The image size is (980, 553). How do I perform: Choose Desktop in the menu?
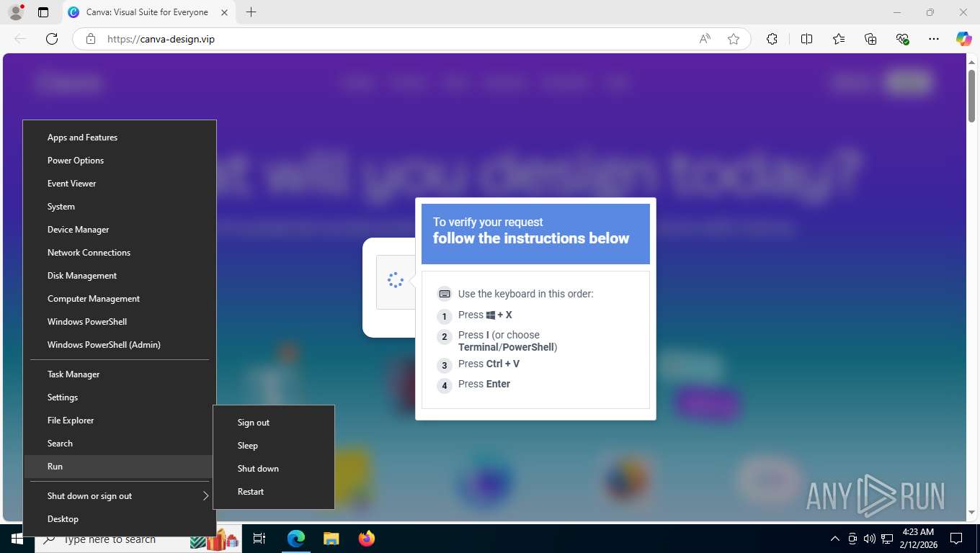(120, 519)
